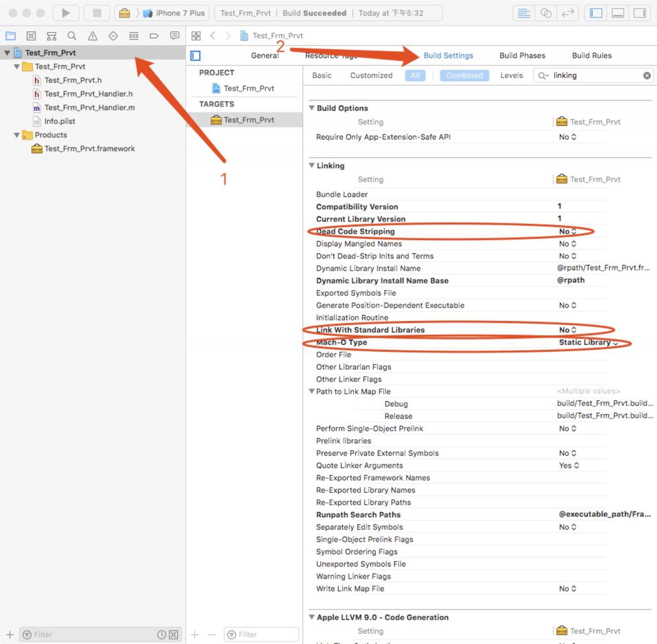Show the Standard editor icon
The image size is (657, 644).
[524, 13]
